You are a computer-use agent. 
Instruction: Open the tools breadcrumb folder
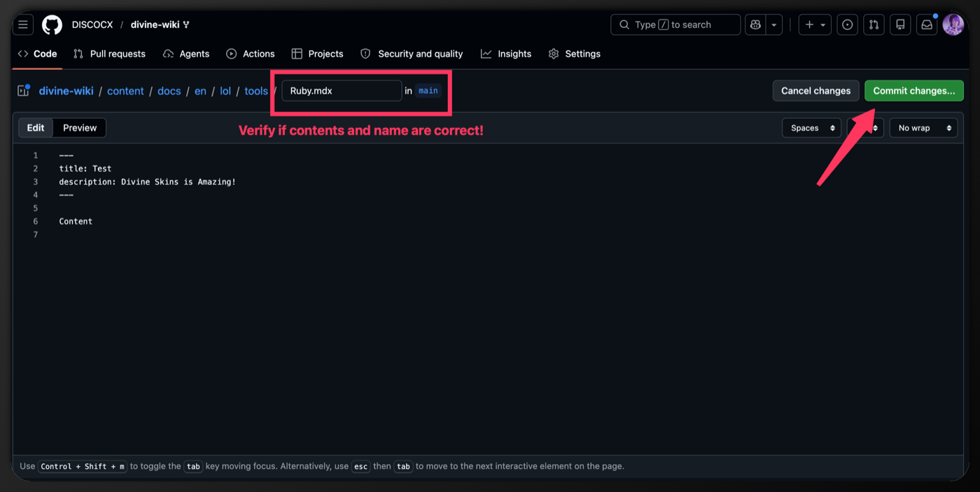(256, 91)
